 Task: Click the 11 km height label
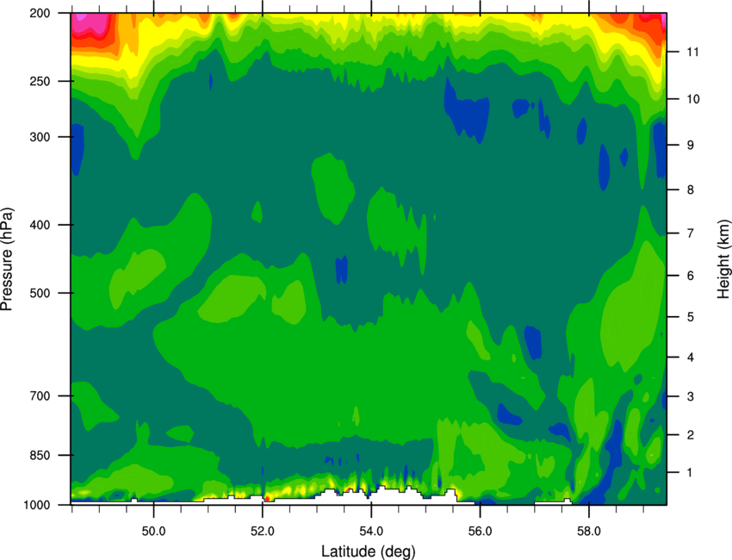pyautogui.click(x=693, y=52)
